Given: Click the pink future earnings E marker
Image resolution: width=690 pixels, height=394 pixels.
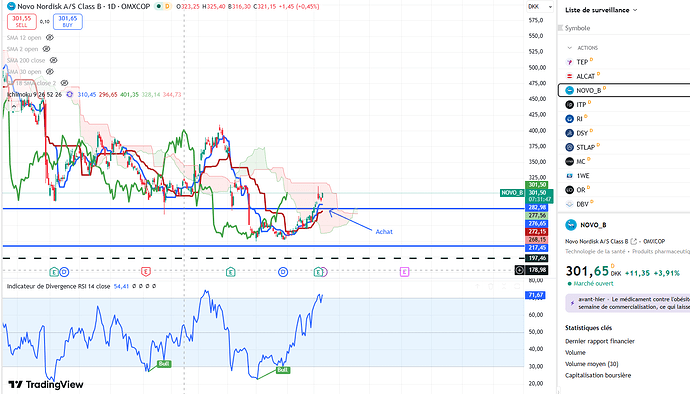Looking at the screenshot, I should tap(404, 272).
